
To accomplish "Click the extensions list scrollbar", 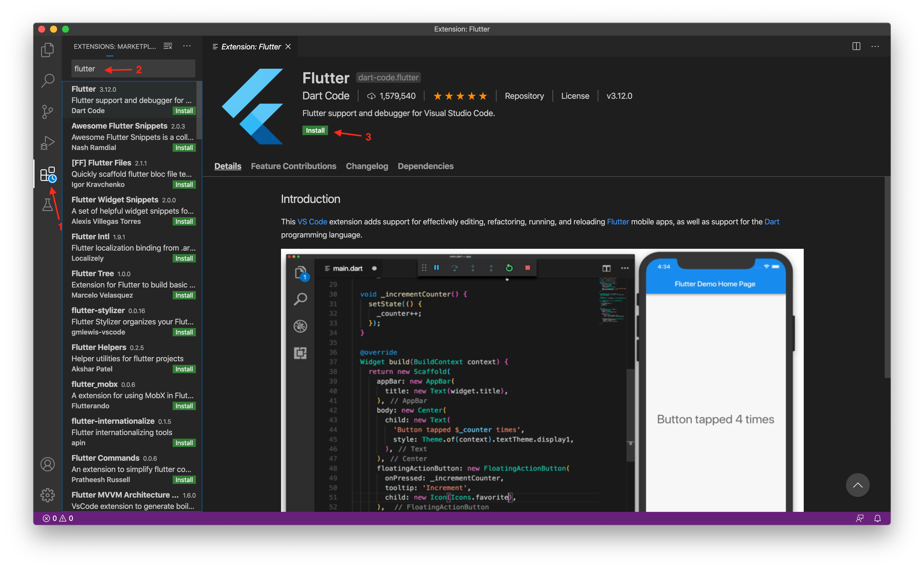I will (x=199, y=110).
